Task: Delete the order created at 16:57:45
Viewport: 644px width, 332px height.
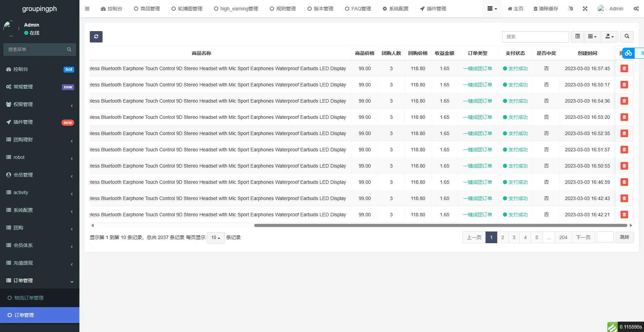Action: (624, 68)
